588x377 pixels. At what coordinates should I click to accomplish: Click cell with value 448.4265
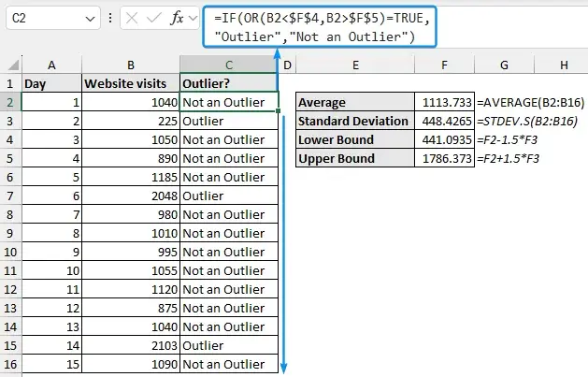pyautogui.click(x=444, y=121)
